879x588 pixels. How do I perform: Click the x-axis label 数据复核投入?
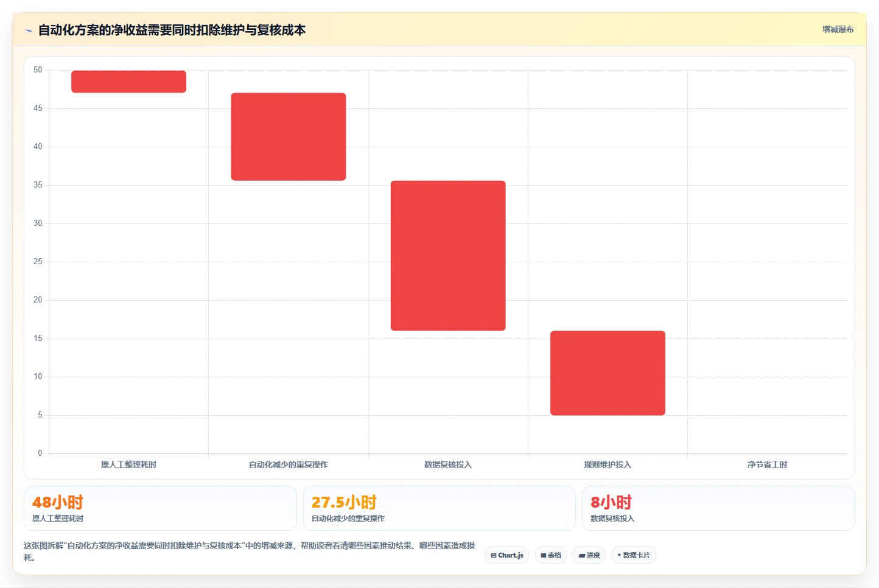[x=448, y=464]
